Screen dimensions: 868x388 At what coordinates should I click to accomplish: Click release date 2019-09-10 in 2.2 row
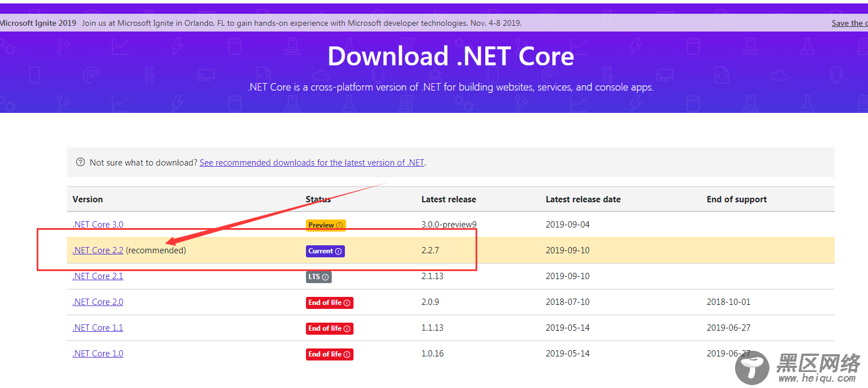(x=568, y=250)
